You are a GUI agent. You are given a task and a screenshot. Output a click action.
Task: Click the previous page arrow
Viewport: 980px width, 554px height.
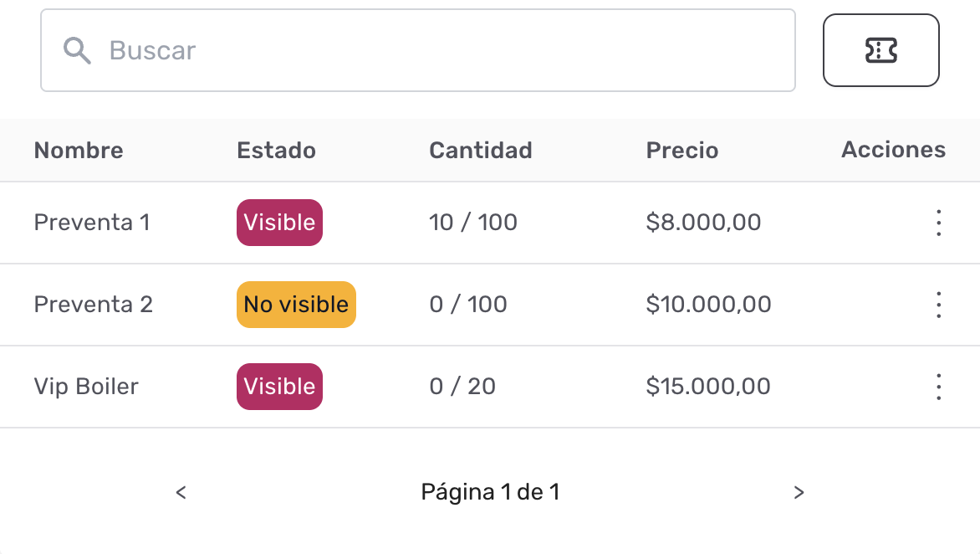click(181, 493)
